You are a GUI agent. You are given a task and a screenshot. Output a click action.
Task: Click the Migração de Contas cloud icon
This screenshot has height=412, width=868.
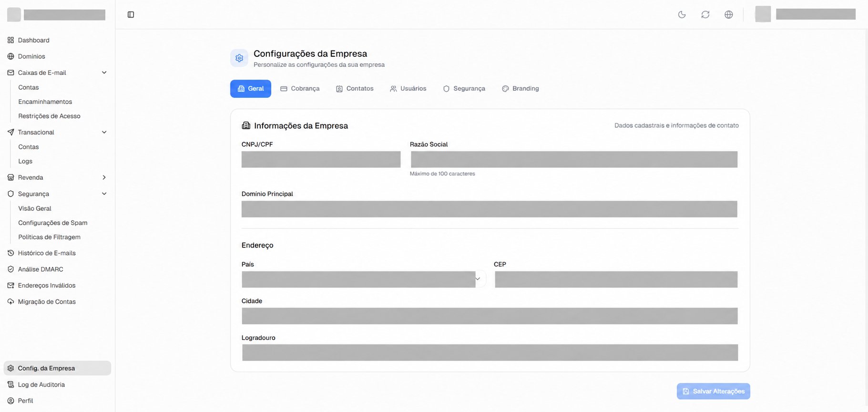tap(10, 302)
